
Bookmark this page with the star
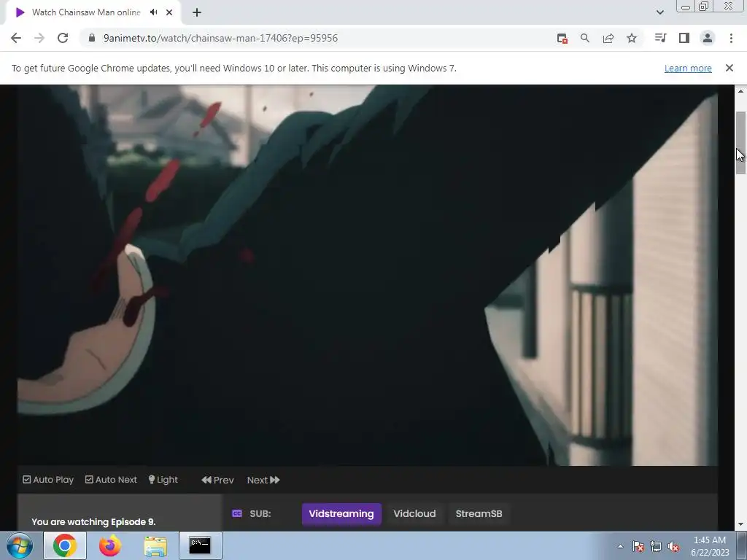[x=632, y=38]
